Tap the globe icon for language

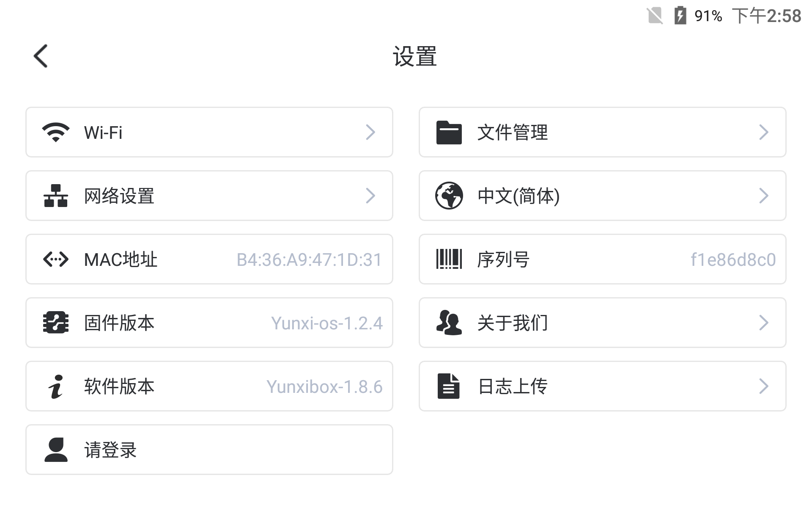449,196
